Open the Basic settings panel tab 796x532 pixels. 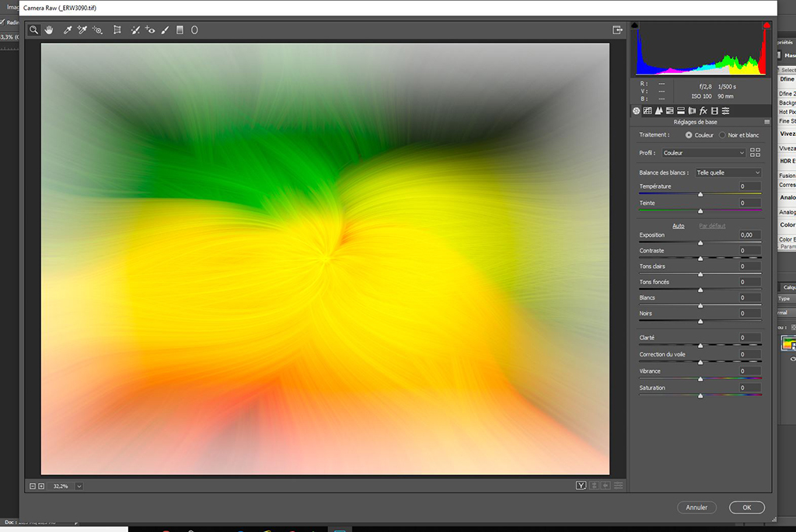click(x=637, y=110)
